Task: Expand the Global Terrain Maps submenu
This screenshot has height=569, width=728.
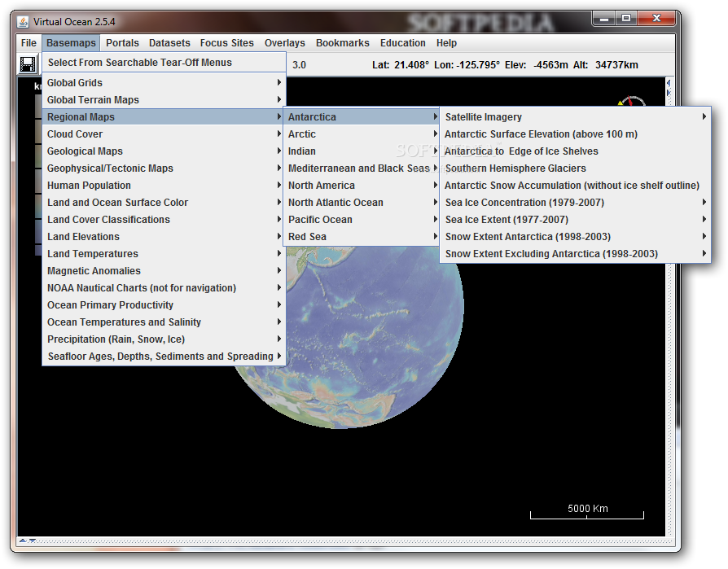Action: (164, 100)
